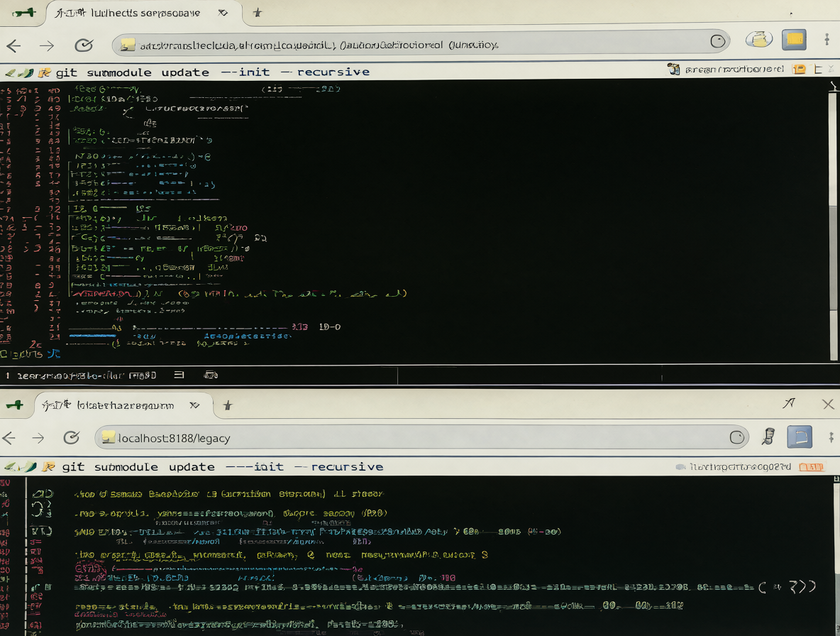
Task: Click 'git submodule update ---init --recursive' in bottom window
Action: click(x=223, y=466)
